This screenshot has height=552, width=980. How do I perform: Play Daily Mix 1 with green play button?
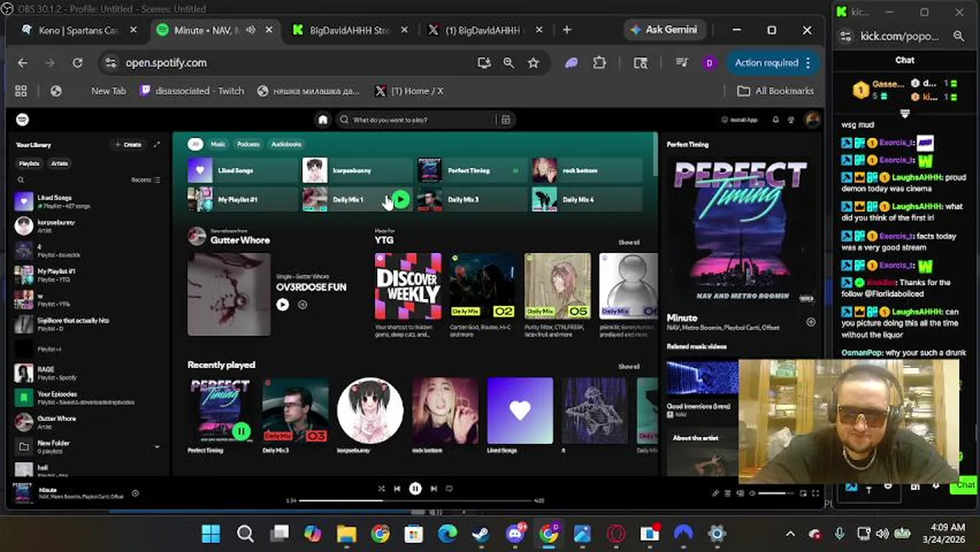pos(401,200)
